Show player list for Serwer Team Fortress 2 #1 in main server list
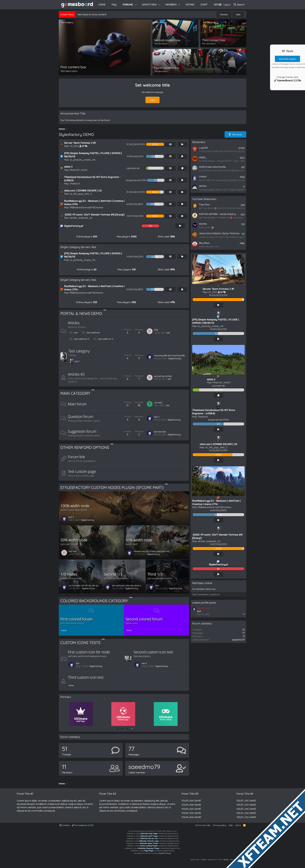Image resolution: width=305 pixels, height=868 pixels. (170, 144)
